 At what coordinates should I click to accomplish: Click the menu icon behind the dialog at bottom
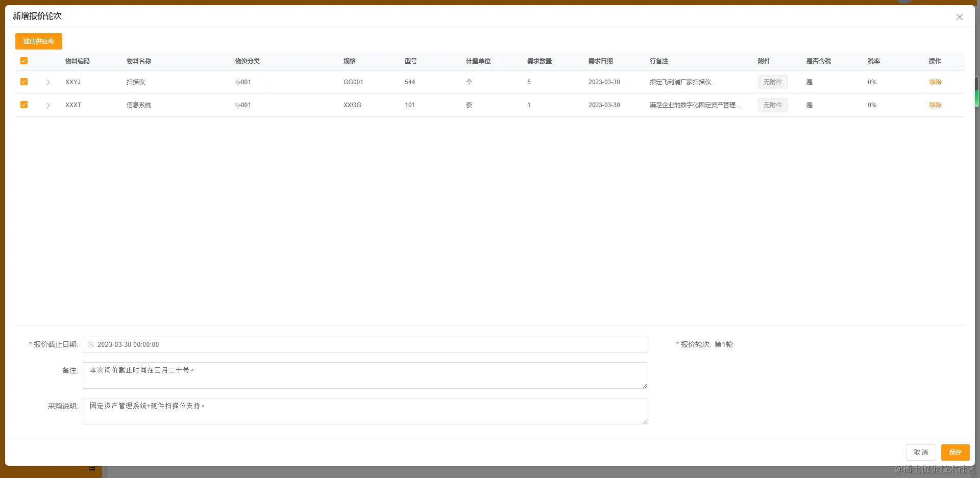point(92,468)
